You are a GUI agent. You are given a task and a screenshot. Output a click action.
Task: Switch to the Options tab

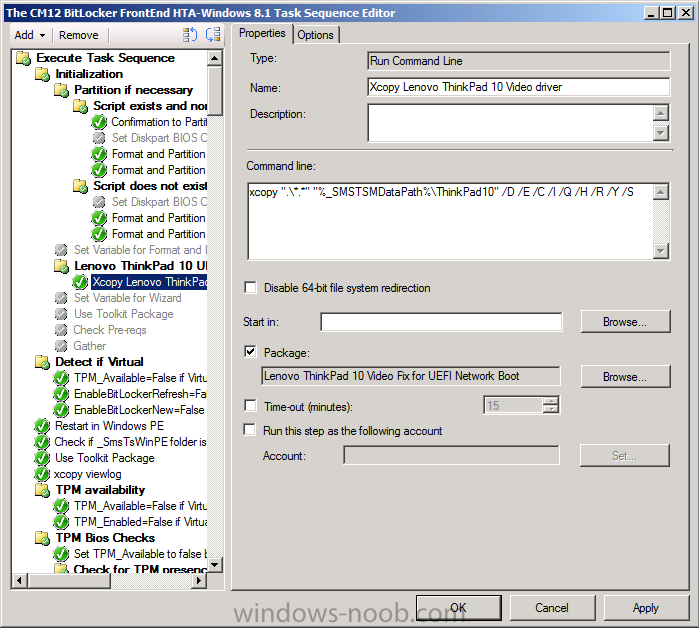click(x=315, y=35)
